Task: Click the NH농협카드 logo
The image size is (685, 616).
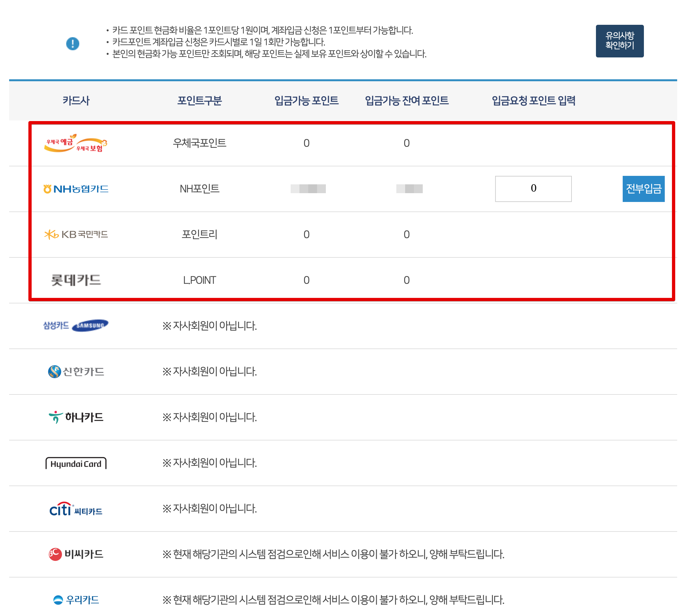Action: coord(76,189)
